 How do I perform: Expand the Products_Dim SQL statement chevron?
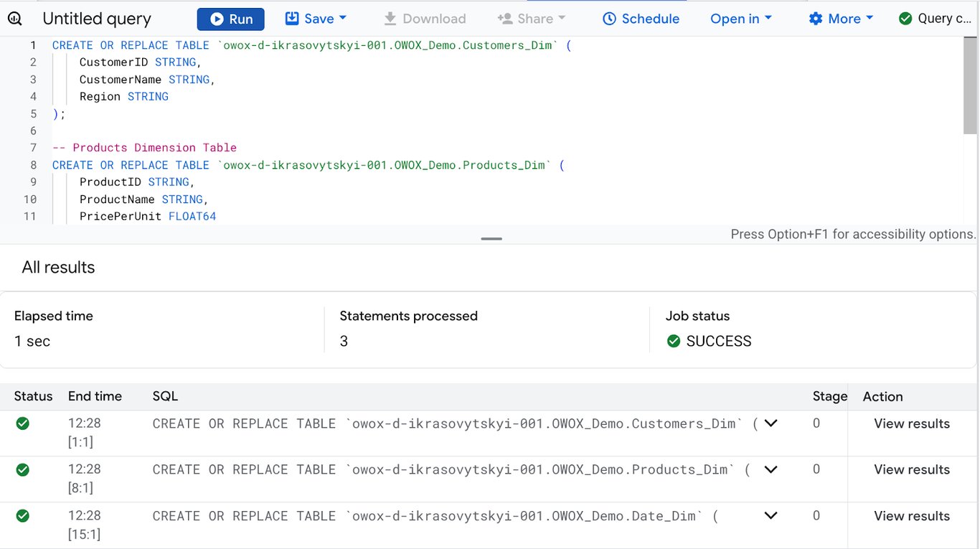(x=771, y=469)
